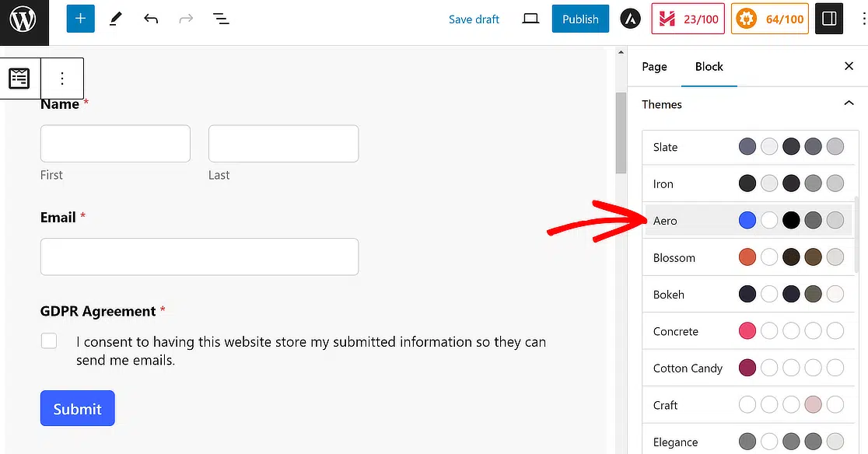This screenshot has width=868, height=454.
Task: Open the WordPress logo menu
Action: [24, 21]
